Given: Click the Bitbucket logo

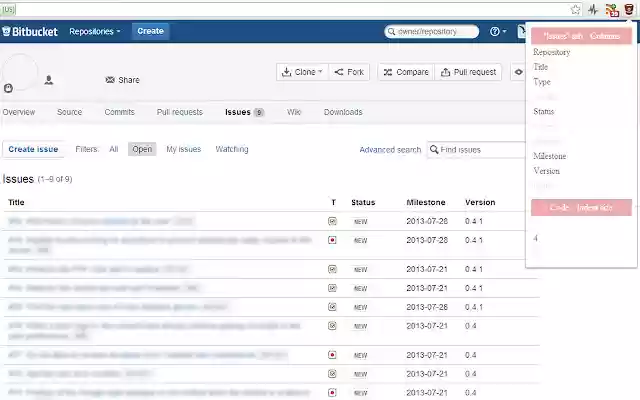Looking at the screenshot, I should click(x=30, y=31).
